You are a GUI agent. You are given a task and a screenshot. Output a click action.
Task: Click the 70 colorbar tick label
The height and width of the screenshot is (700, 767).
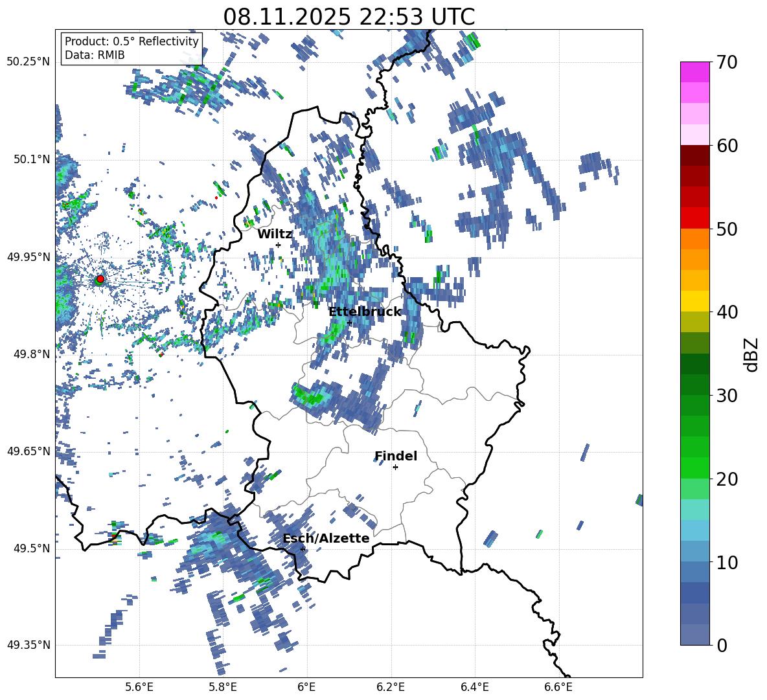(727, 62)
